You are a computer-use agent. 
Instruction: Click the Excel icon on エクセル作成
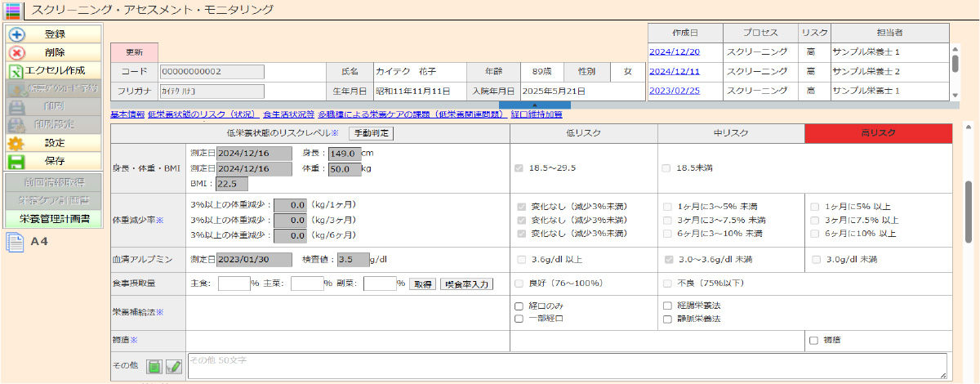[x=16, y=71]
